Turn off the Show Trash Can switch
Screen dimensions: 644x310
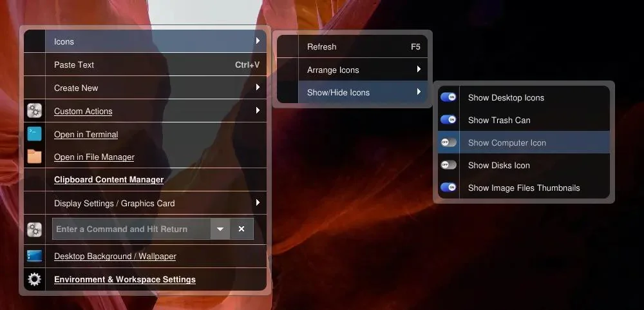click(x=448, y=120)
